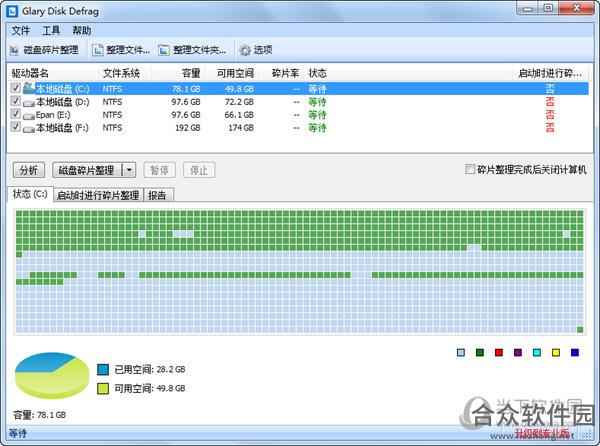This screenshot has height=446, width=600.
Task: Select the 本地磁盘 (C:) row name
Action: [x=62, y=89]
